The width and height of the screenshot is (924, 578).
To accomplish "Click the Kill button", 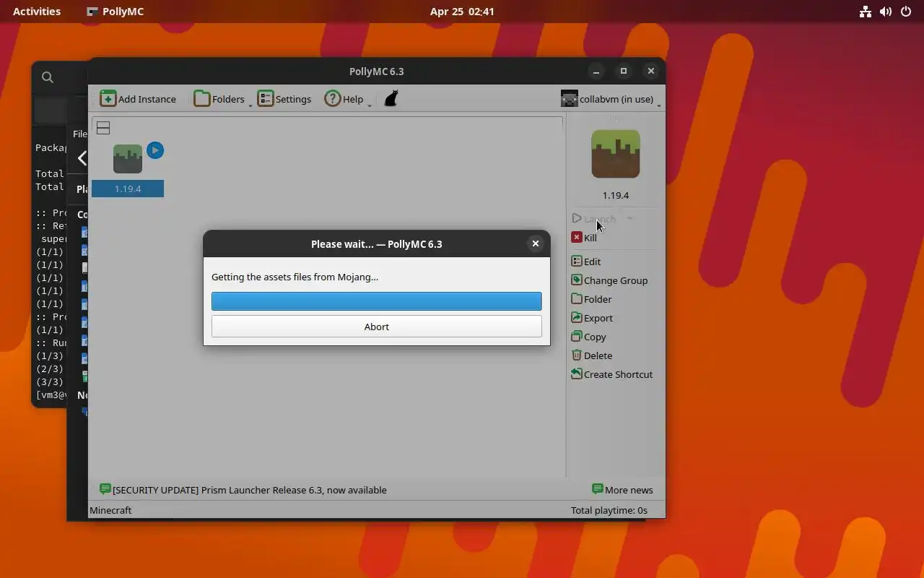I will tap(585, 238).
